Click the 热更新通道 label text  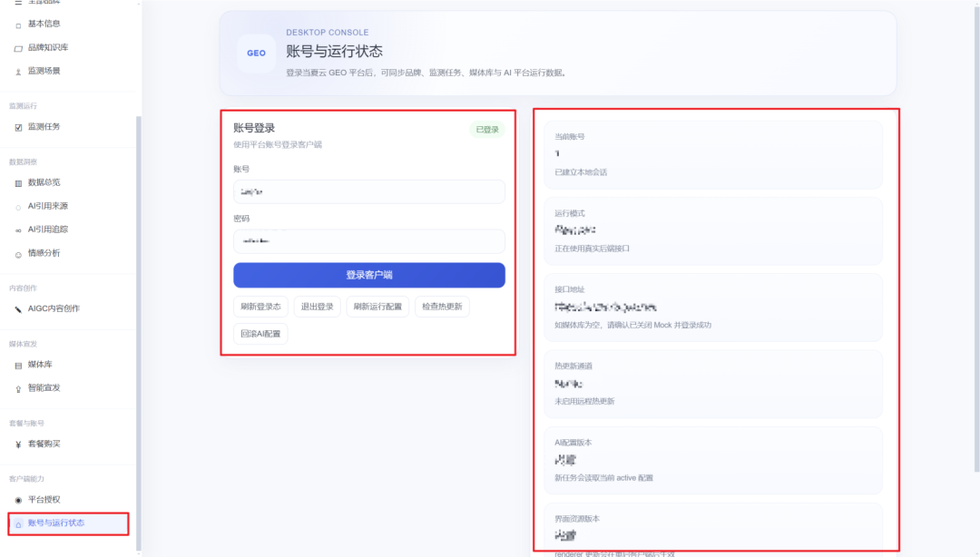573,366
